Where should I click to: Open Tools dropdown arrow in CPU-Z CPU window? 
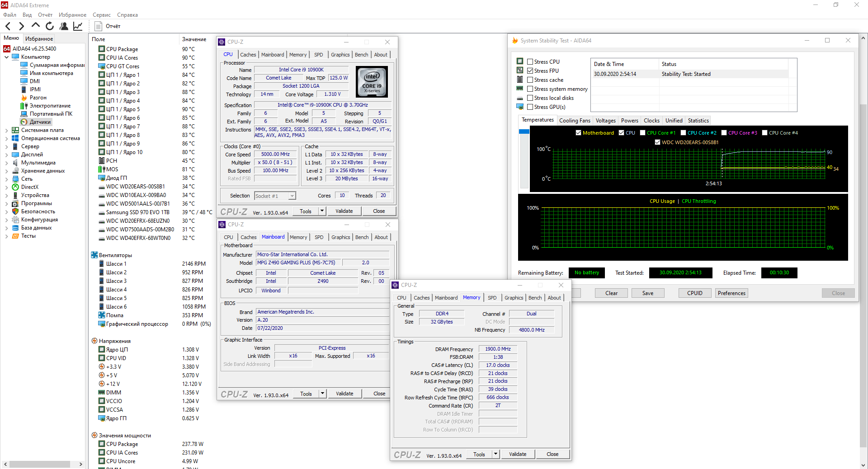322,211
